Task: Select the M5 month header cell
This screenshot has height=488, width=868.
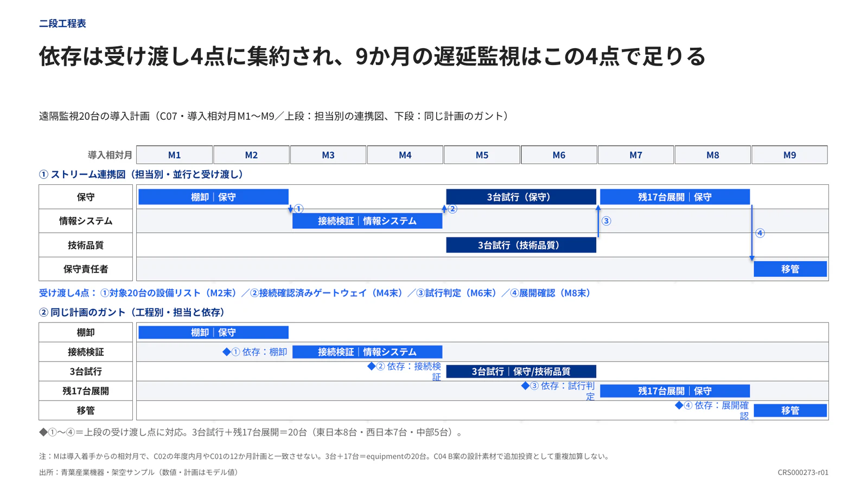Action: tap(482, 155)
